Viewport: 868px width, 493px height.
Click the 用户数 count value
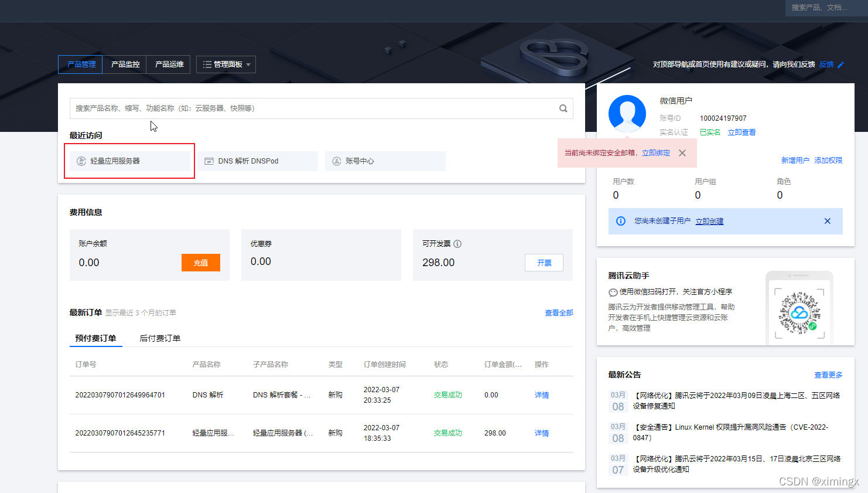pyautogui.click(x=616, y=195)
